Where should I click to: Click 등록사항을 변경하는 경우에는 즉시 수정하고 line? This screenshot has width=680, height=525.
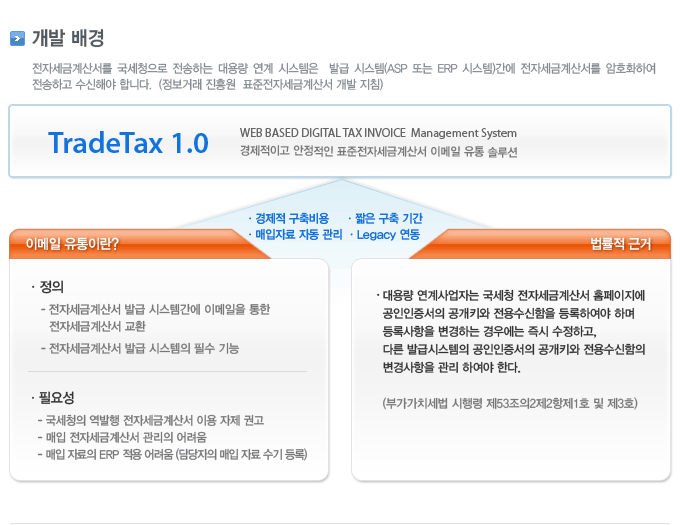click(490, 332)
